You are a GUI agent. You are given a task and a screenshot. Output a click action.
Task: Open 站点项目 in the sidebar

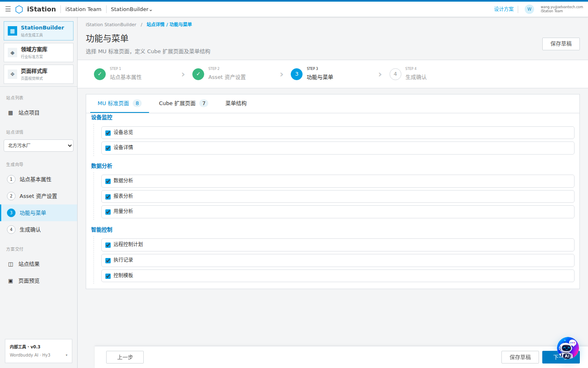pos(38,113)
